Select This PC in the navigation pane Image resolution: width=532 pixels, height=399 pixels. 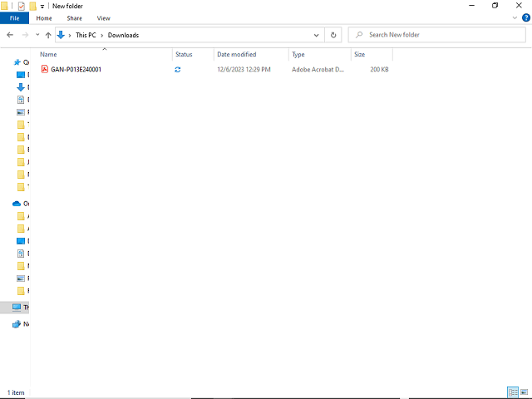point(17,307)
